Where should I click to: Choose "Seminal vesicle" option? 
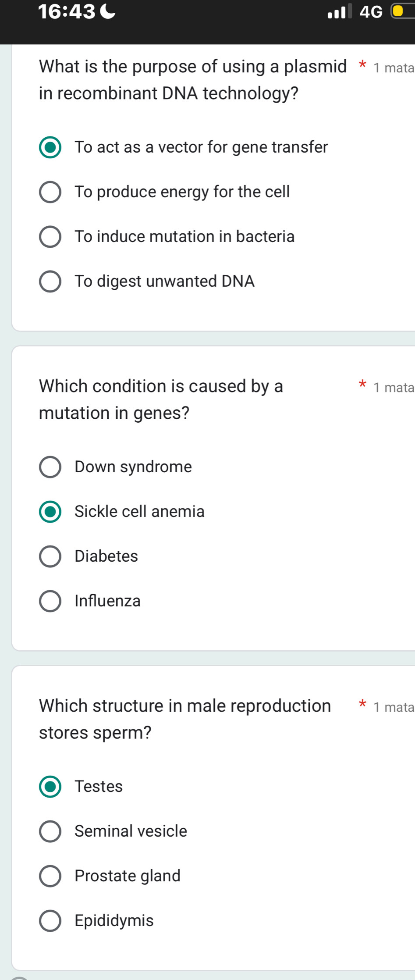pyautogui.click(x=50, y=831)
